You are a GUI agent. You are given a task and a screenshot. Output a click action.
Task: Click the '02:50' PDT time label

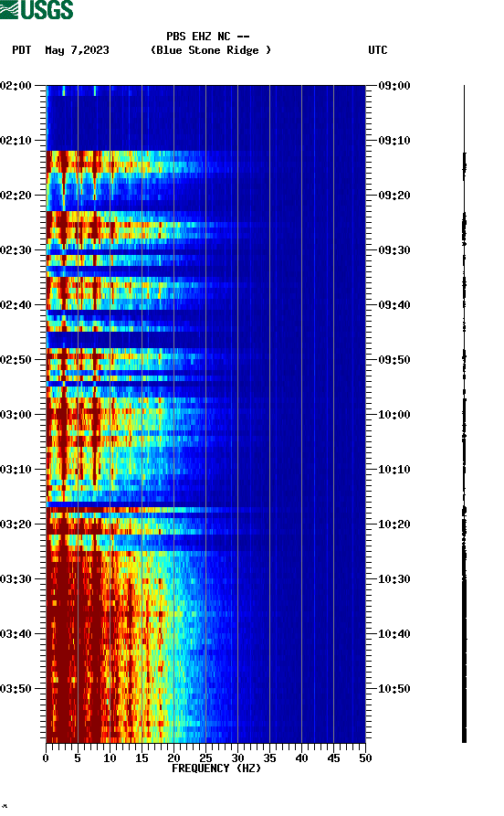[x=16, y=360]
